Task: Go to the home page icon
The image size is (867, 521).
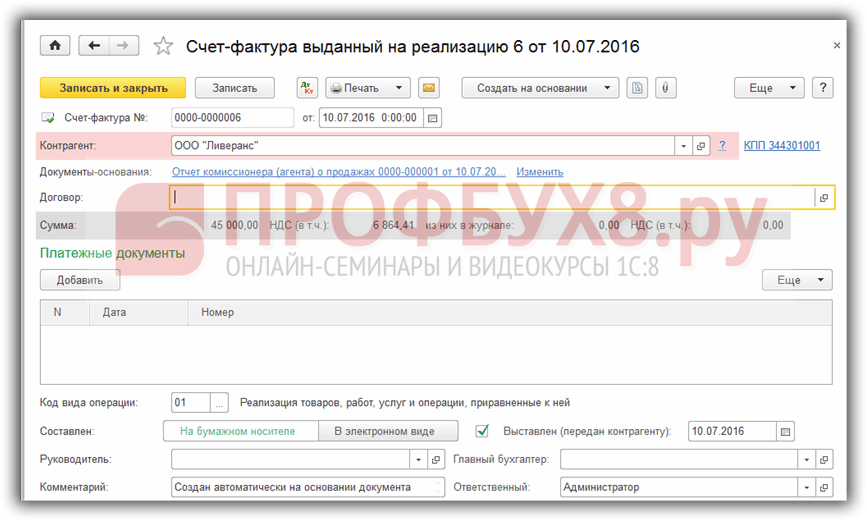Action: pos(55,45)
